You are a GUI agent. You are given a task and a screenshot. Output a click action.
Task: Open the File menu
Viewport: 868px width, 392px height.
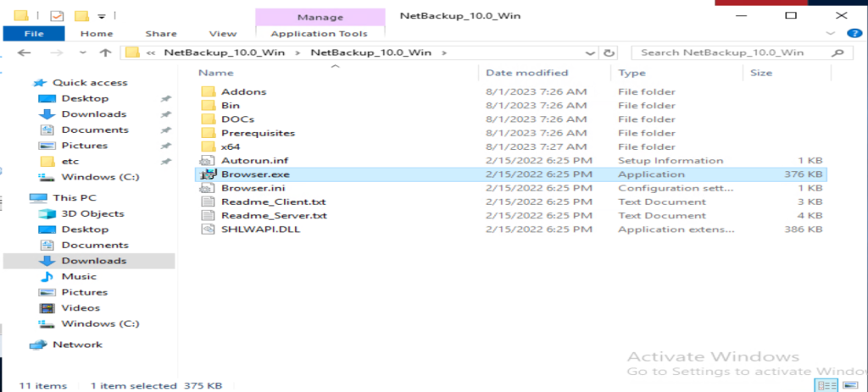point(34,34)
